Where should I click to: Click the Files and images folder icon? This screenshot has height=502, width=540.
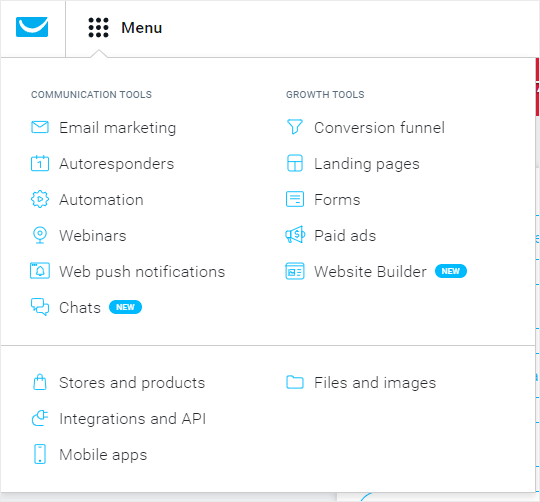coord(295,382)
